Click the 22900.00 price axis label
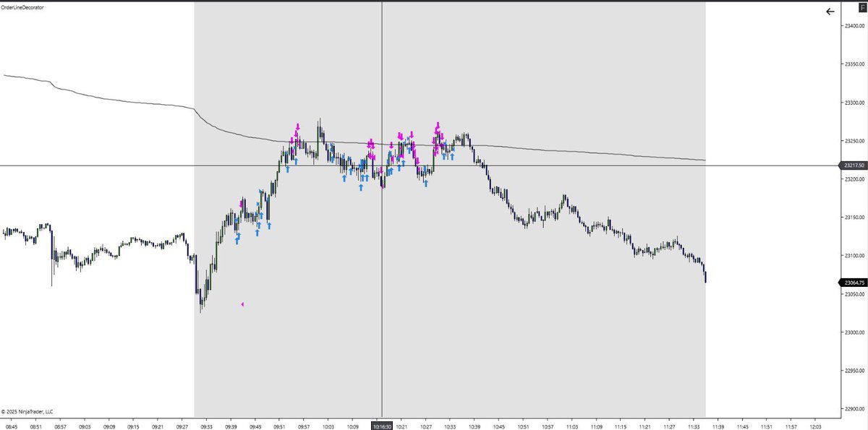The image size is (868, 430). (856, 410)
